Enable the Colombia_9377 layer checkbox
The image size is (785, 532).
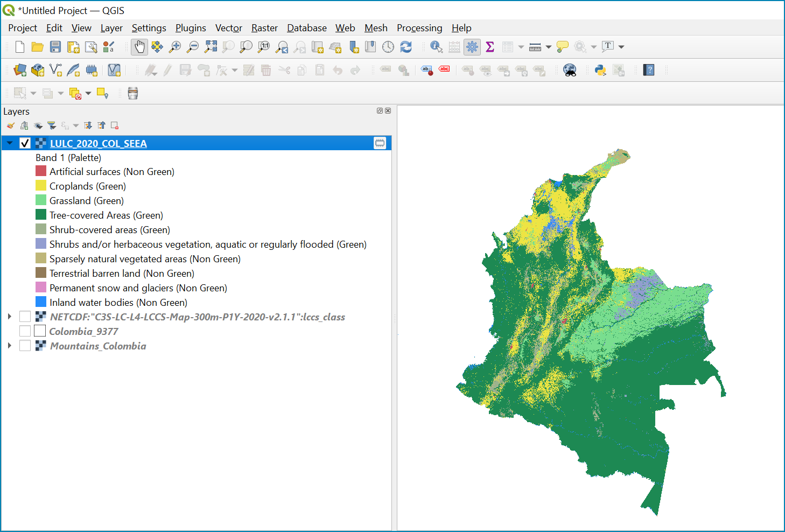point(25,331)
